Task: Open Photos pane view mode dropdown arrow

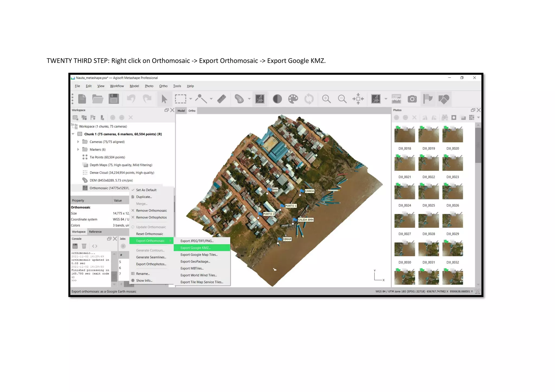Action: click(478, 117)
